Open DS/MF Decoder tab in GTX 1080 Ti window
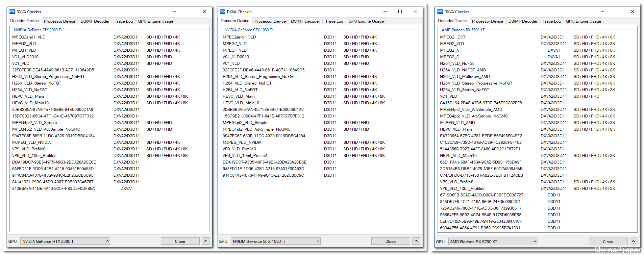The width and height of the screenshot is (644, 255). 306,21
